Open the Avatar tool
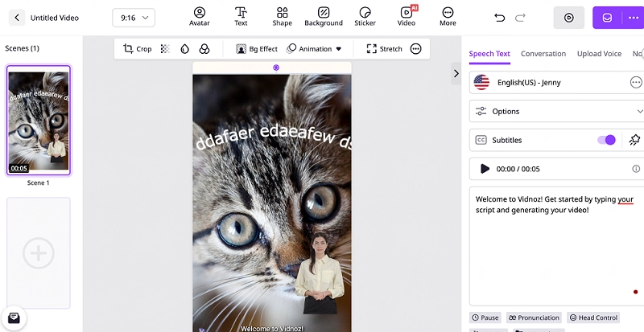This screenshot has width=644, height=332. click(x=200, y=17)
